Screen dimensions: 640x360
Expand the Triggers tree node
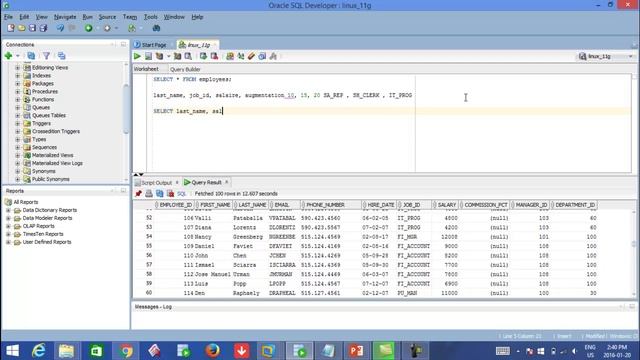click(x=18, y=123)
